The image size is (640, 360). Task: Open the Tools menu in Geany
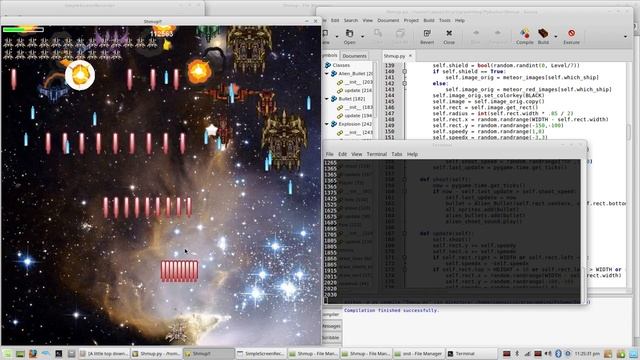[x=445, y=20]
